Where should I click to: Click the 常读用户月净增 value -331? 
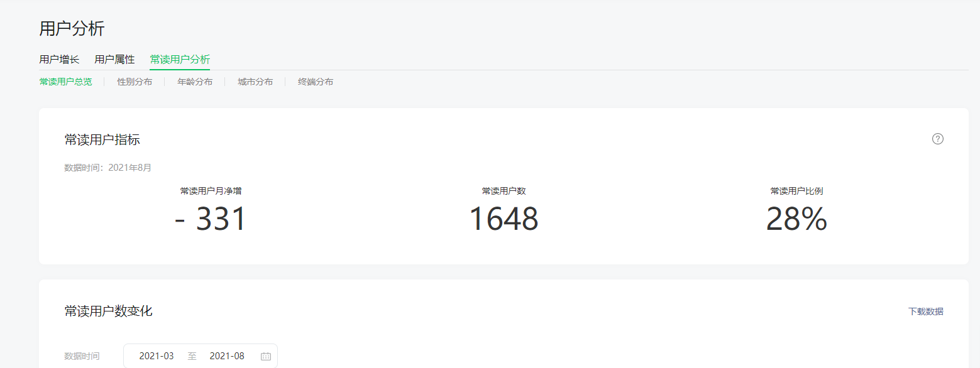pos(211,219)
